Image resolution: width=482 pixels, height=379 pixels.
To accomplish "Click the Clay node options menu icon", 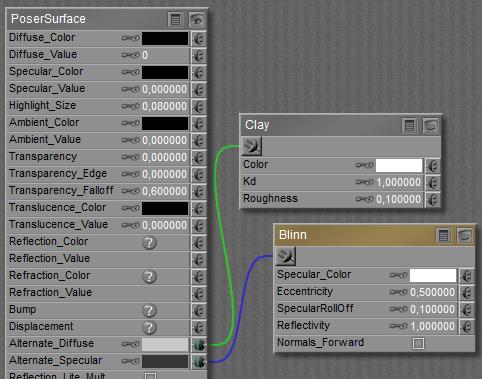I will coord(409,126).
